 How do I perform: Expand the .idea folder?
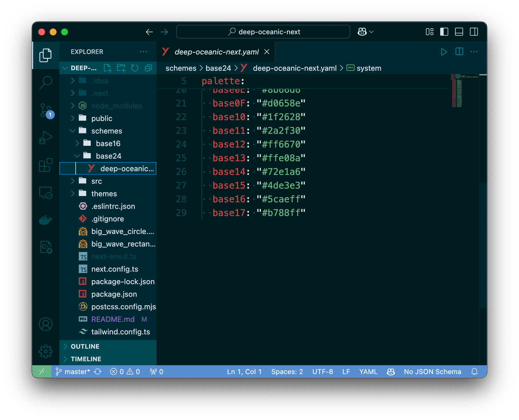pos(108,81)
